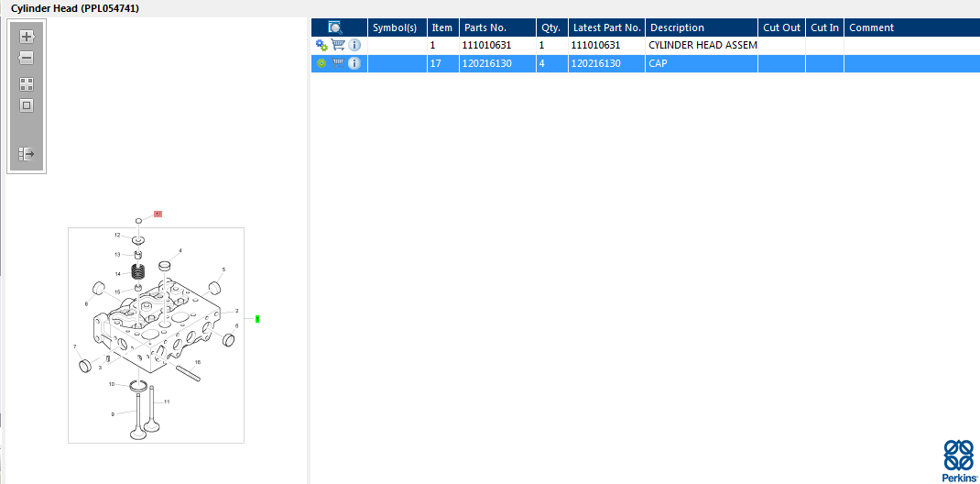
Task: Click callout 16 near the stud
Action: coord(198,362)
